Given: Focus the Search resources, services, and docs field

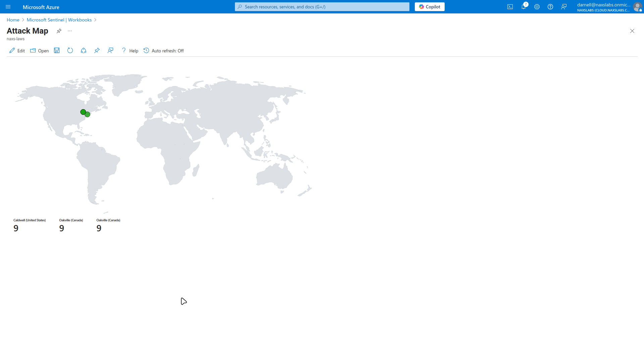Looking at the screenshot, I should tap(322, 7).
